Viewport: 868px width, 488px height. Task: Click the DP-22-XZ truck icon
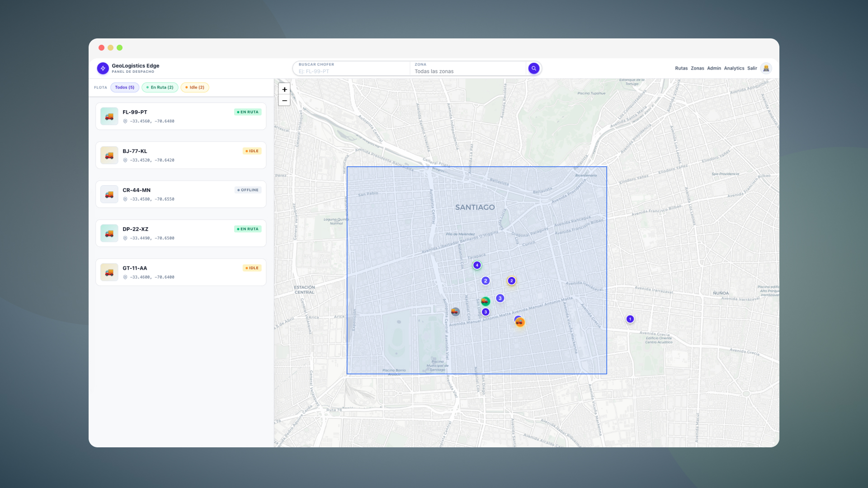109,233
